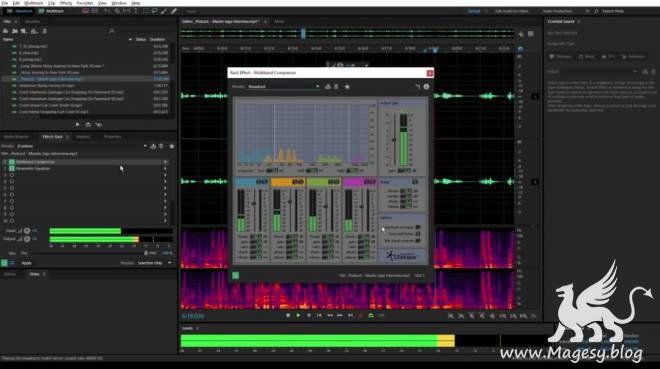Open the File menu
This screenshot has width=660, height=369.
pyautogui.click(x=5, y=3)
